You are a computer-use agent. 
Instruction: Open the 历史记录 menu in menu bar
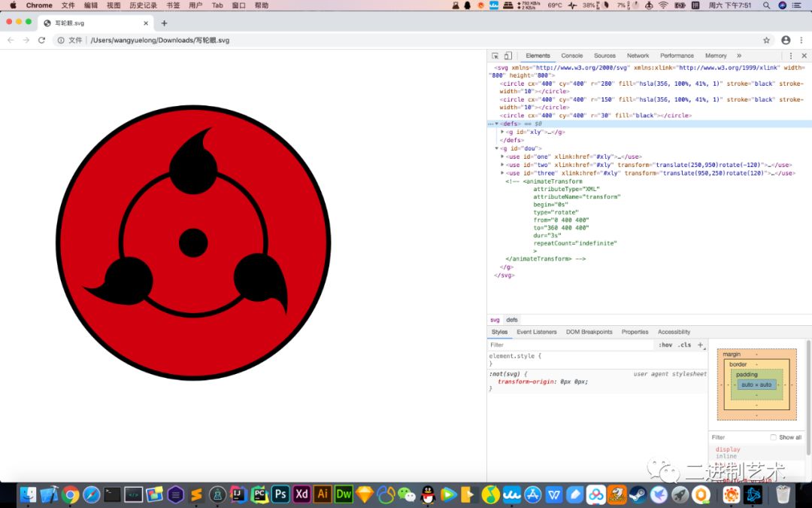(143, 5)
